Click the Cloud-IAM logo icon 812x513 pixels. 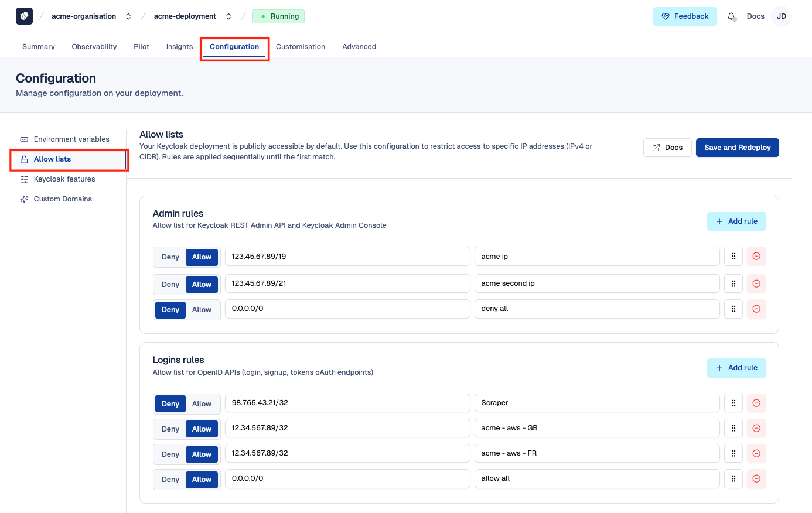pyautogui.click(x=24, y=16)
